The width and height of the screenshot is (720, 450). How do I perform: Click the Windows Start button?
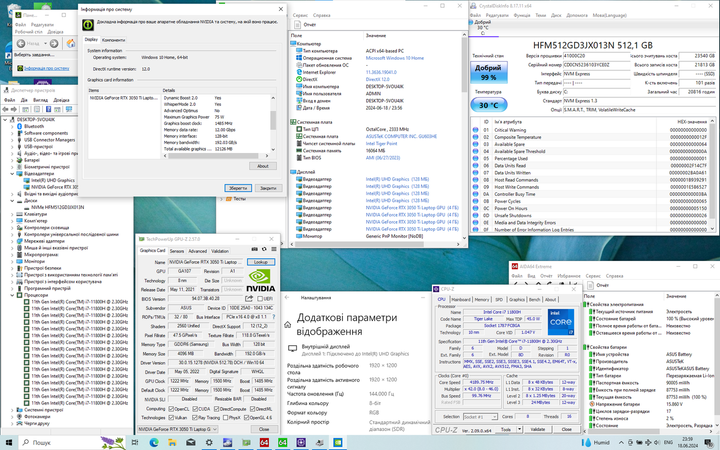pyautogui.click(x=9, y=443)
